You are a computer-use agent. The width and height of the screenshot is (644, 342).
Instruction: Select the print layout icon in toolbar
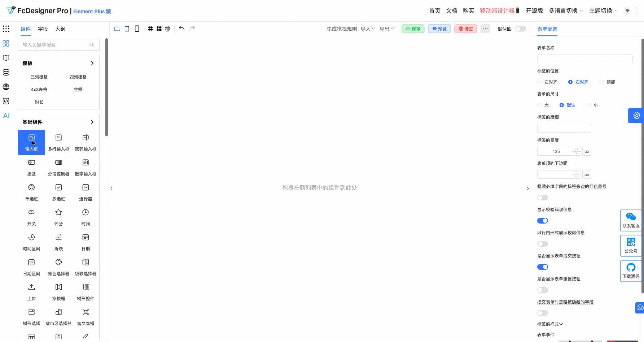[x=167, y=29]
